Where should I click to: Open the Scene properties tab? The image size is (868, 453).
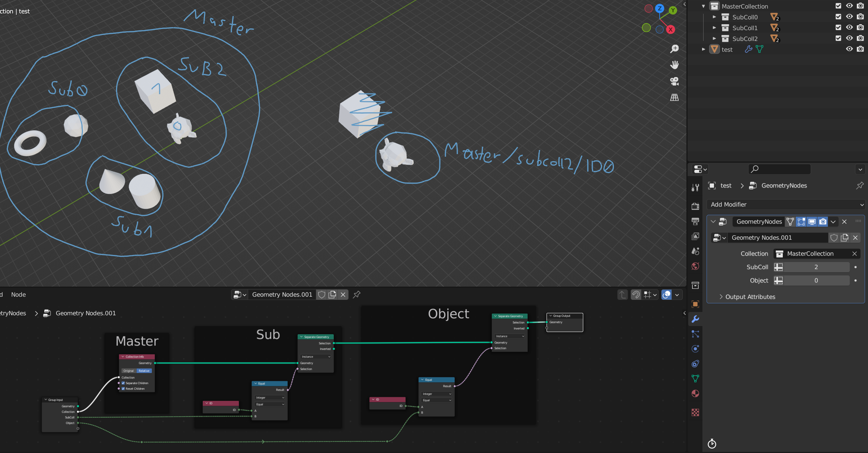tap(695, 251)
